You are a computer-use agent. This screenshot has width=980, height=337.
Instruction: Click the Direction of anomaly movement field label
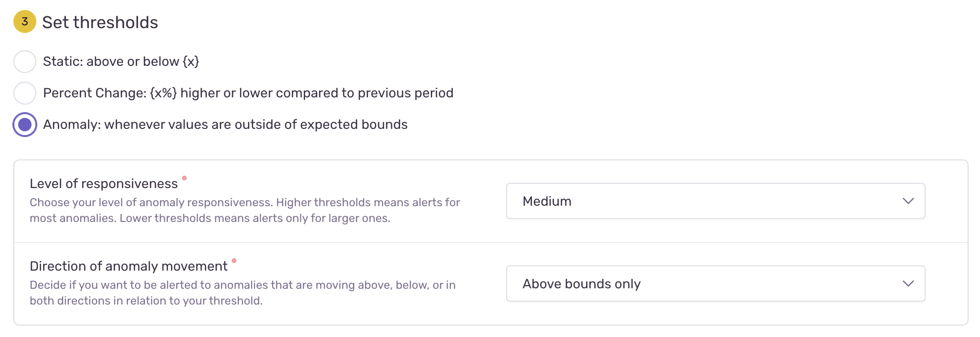[128, 266]
